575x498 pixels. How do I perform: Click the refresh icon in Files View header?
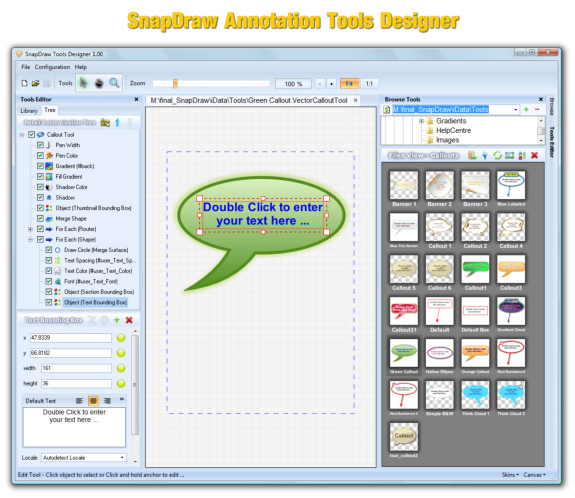pyautogui.click(x=497, y=155)
